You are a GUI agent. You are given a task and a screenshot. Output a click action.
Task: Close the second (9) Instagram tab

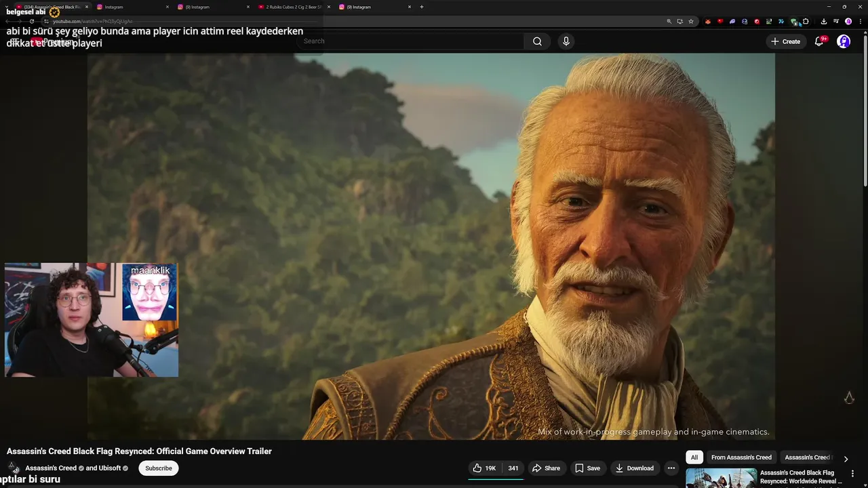pyautogui.click(x=248, y=7)
